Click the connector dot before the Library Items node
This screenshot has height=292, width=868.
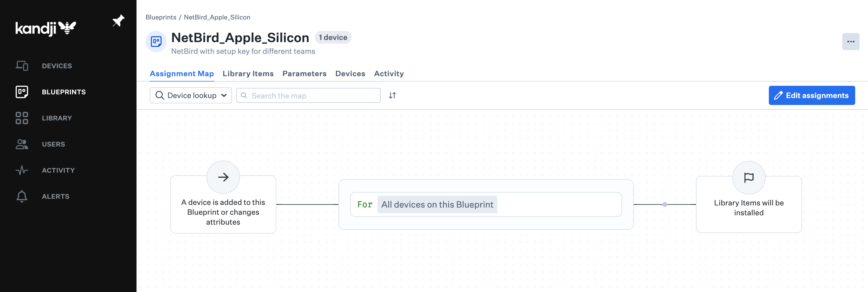click(665, 204)
